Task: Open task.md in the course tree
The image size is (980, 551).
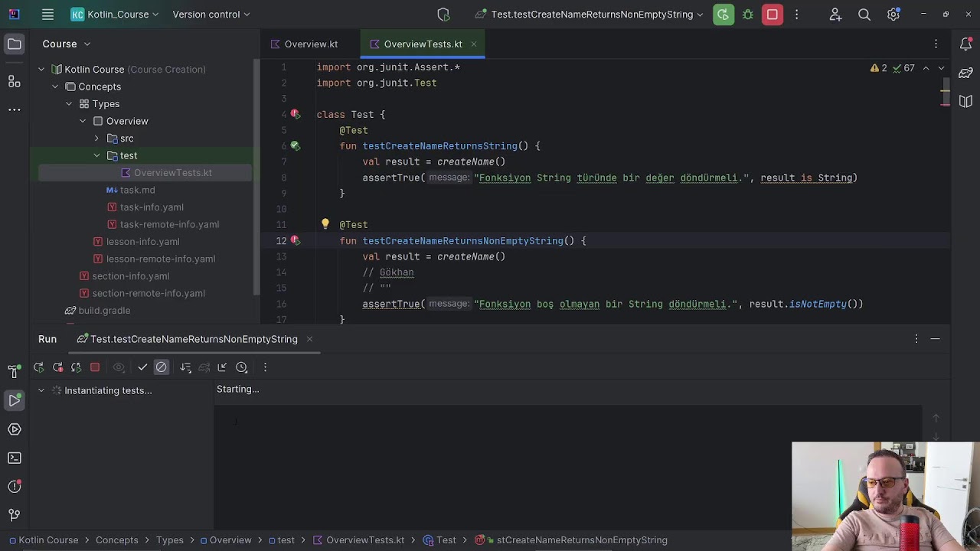Action: click(138, 190)
